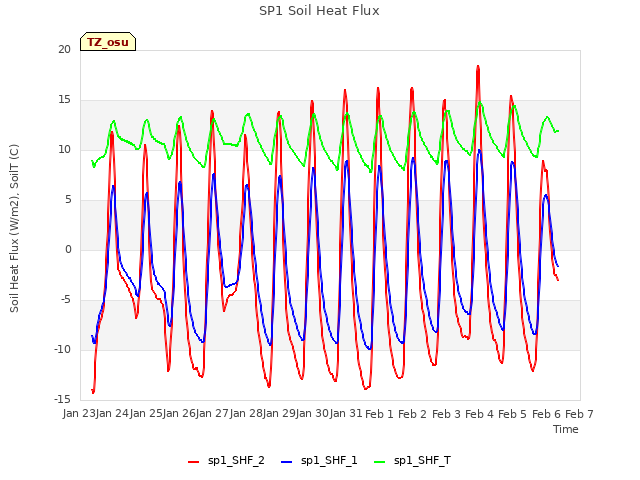640x480 pixels.
Task: Click the y-axis value -10
Action: (x=62, y=350)
